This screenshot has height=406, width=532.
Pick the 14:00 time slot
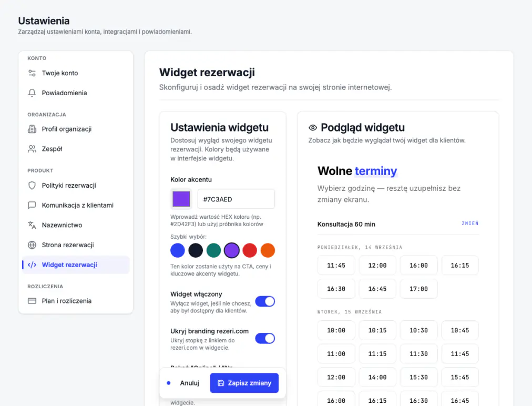pos(377,377)
